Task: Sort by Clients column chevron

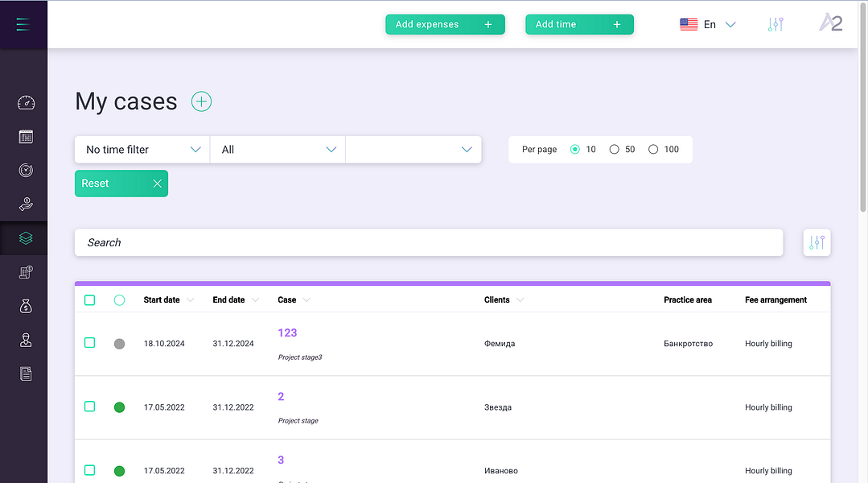Action: pyautogui.click(x=520, y=300)
